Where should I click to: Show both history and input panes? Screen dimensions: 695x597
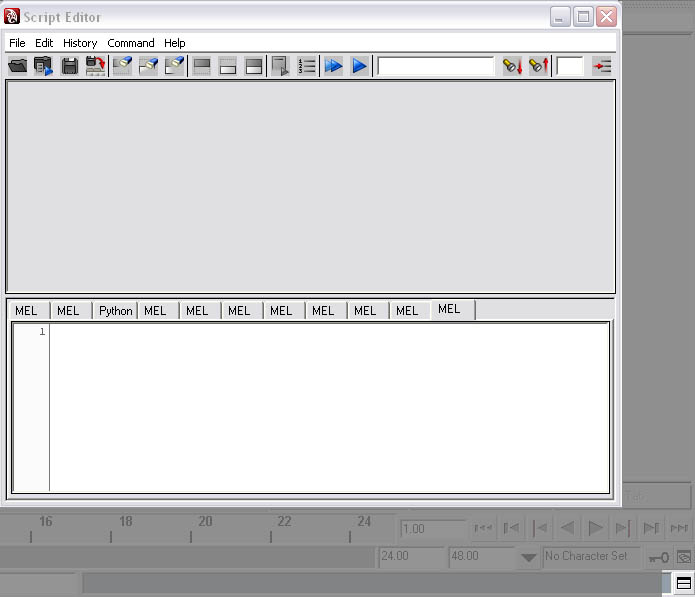[254, 66]
